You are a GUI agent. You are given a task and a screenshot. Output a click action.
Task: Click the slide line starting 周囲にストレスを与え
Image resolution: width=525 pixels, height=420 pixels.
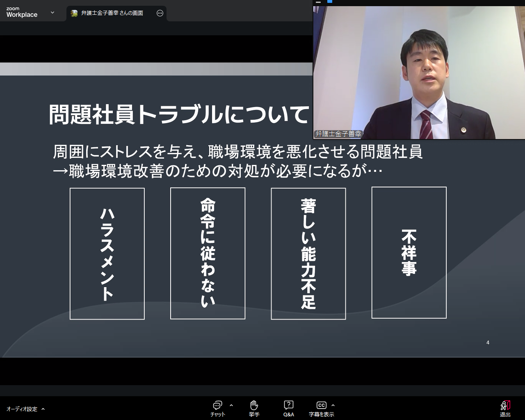pos(238,152)
